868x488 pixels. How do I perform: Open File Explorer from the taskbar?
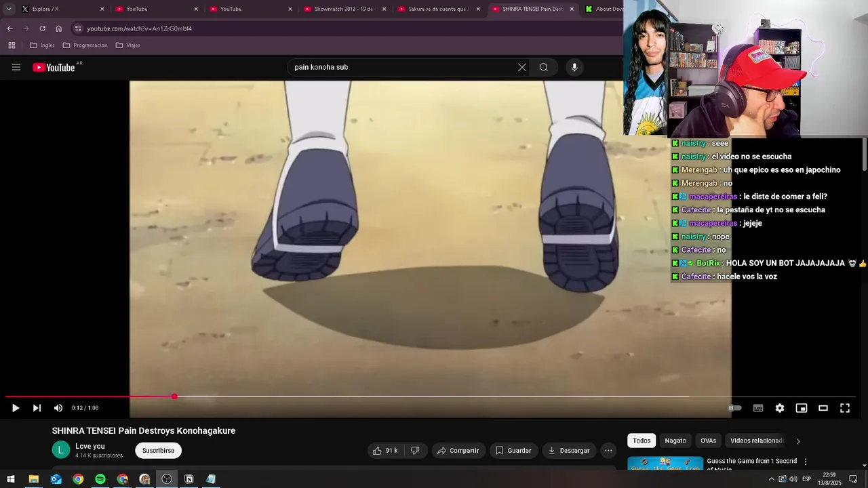(x=33, y=479)
